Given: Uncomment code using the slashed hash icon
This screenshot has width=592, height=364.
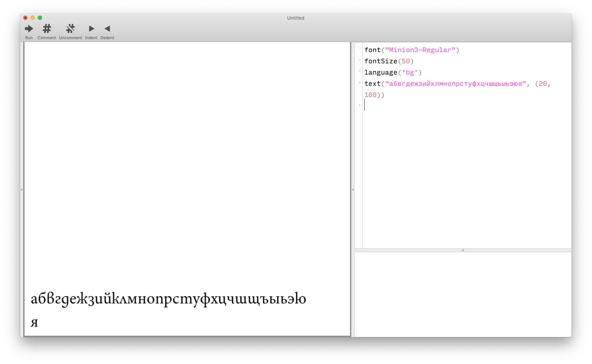Looking at the screenshot, I should click(70, 29).
